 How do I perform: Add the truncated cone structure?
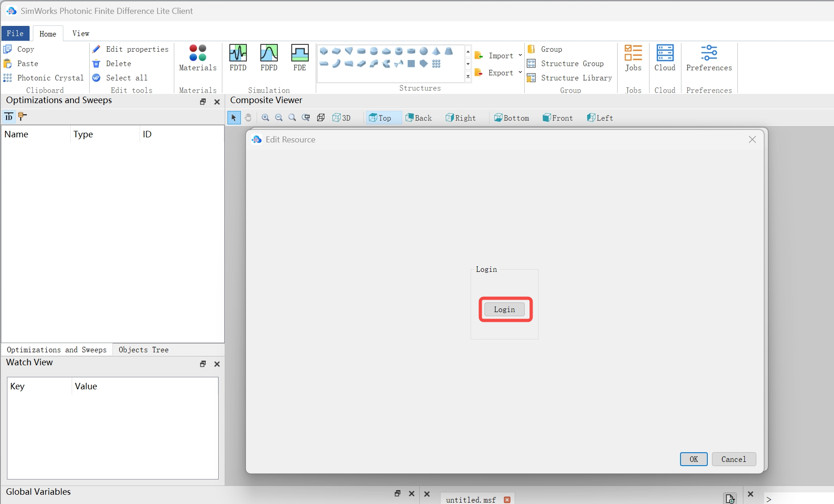click(x=448, y=51)
